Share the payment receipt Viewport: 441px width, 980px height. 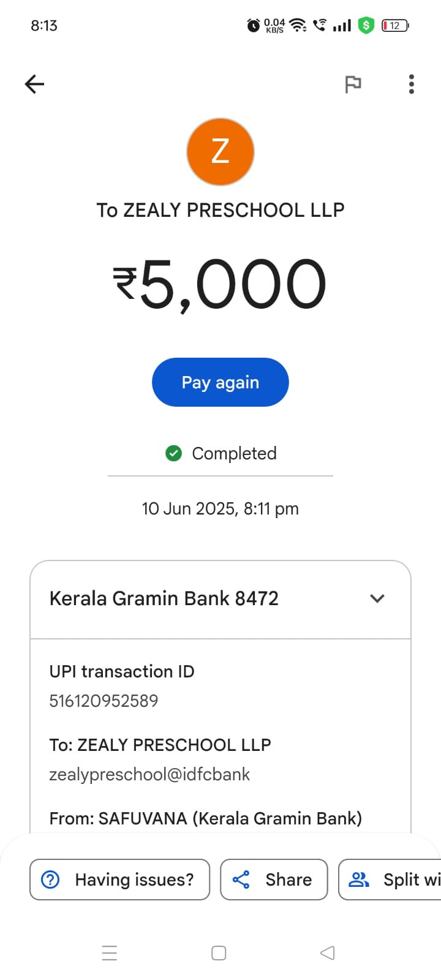coord(274,880)
